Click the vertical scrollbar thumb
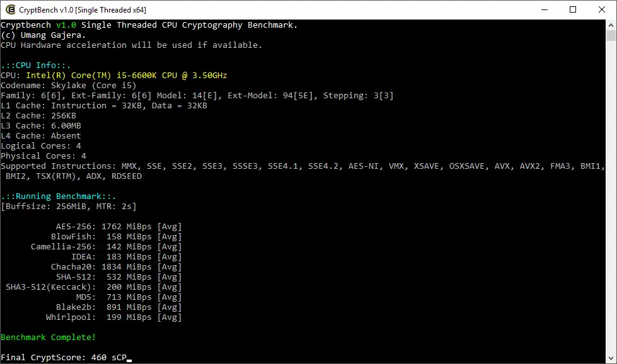Screen dimensions: 617x364 [611, 36]
